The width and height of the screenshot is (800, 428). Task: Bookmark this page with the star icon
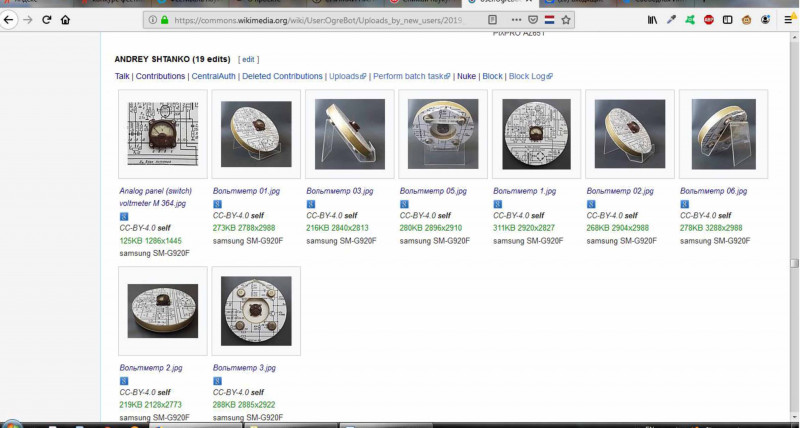[564, 20]
